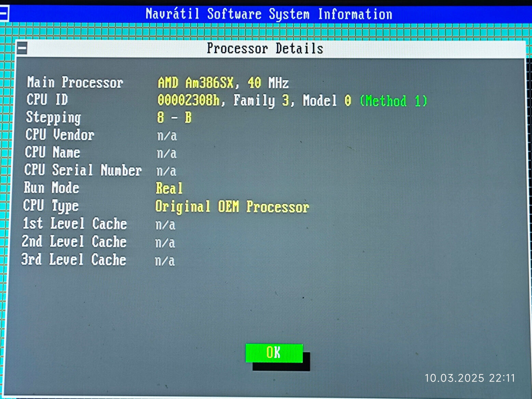Click the CPU ID label
Image resolution: width=532 pixels, height=399 pixels.
coord(47,99)
